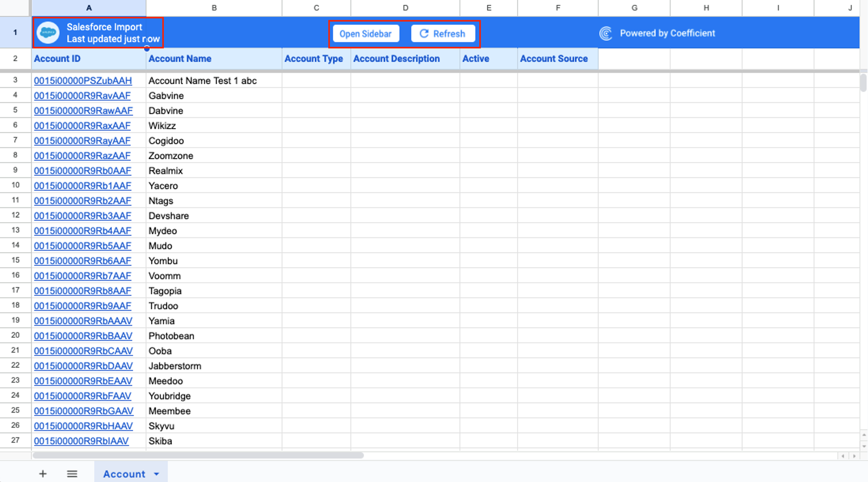
Task: Select column C header
Action: (316, 8)
